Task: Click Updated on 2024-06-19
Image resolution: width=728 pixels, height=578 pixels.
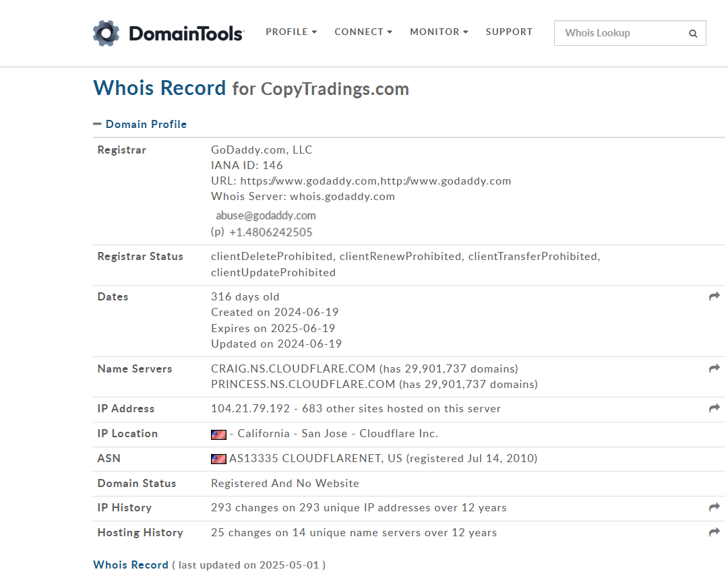Action: pos(276,344)
